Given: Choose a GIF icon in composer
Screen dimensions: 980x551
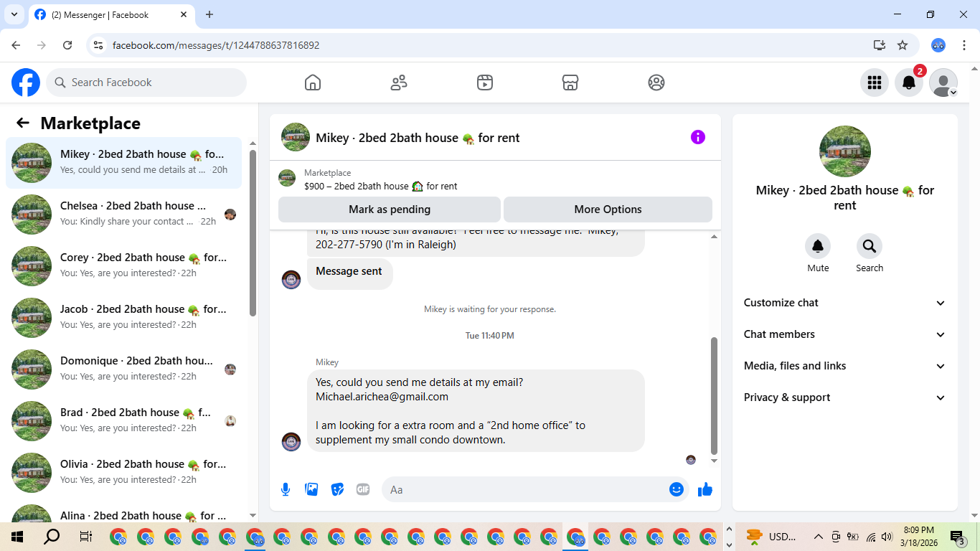Looking at the screenshot, I should click(x=363, y=489).
